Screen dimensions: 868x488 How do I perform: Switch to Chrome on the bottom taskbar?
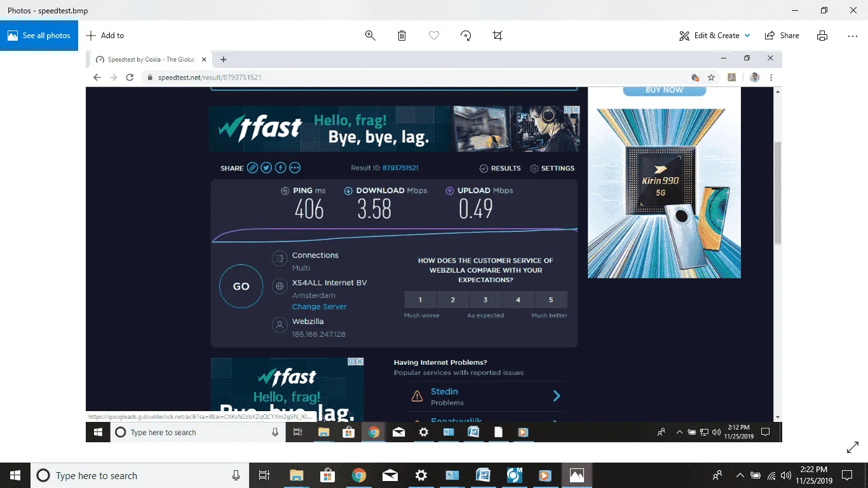359,475
